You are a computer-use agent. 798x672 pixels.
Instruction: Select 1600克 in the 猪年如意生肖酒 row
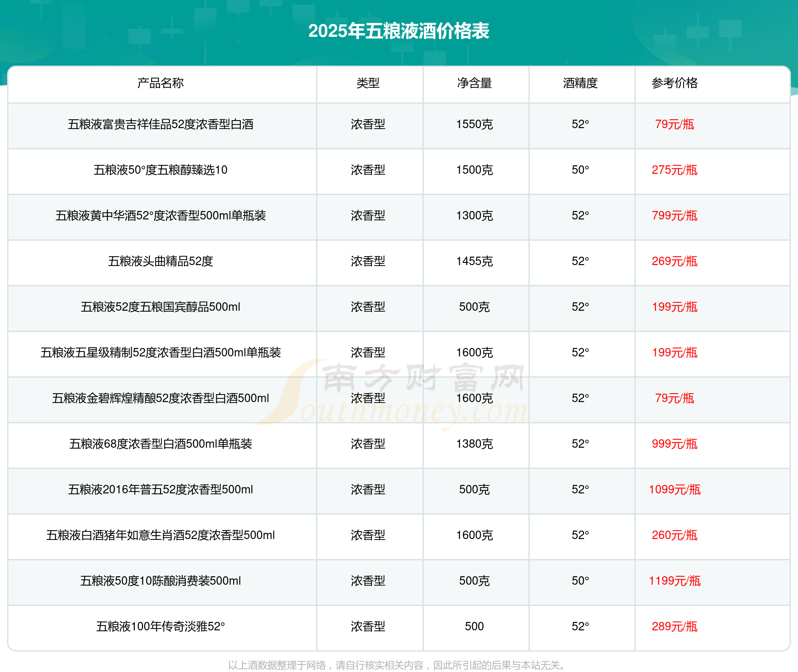click(474, 535)
